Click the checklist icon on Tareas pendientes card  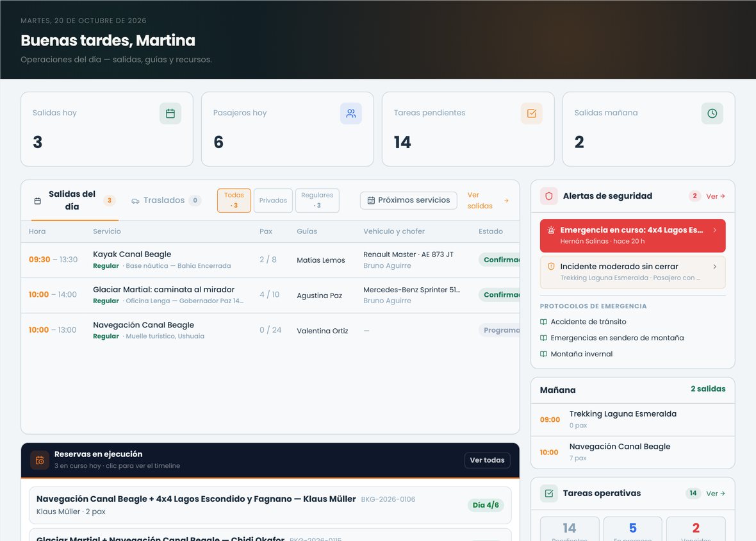(532, 113)
